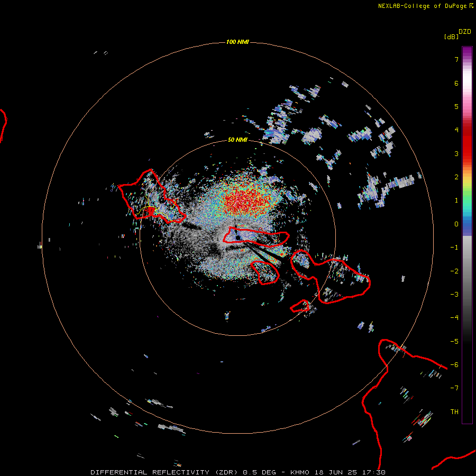Image resolution: width=476 pixels, height=476 pixels.
Task: Click the -6 value on the color scale
Action: pyautogui.click(x=454, y=365)
